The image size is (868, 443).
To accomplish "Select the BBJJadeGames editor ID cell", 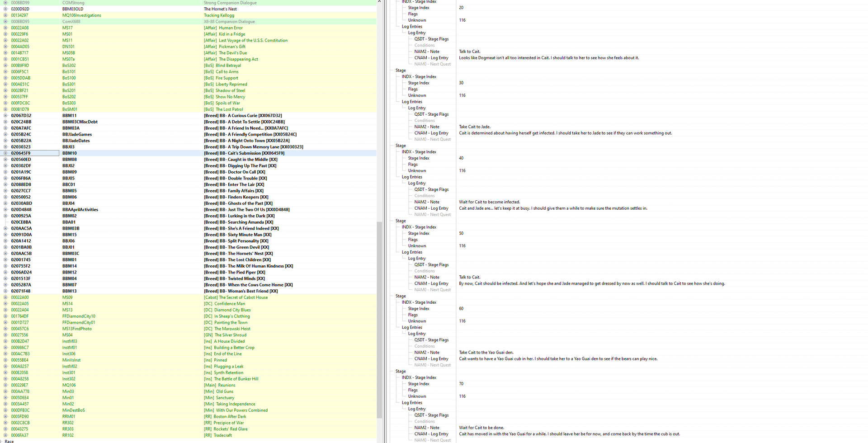I will [x=77, y=134].
